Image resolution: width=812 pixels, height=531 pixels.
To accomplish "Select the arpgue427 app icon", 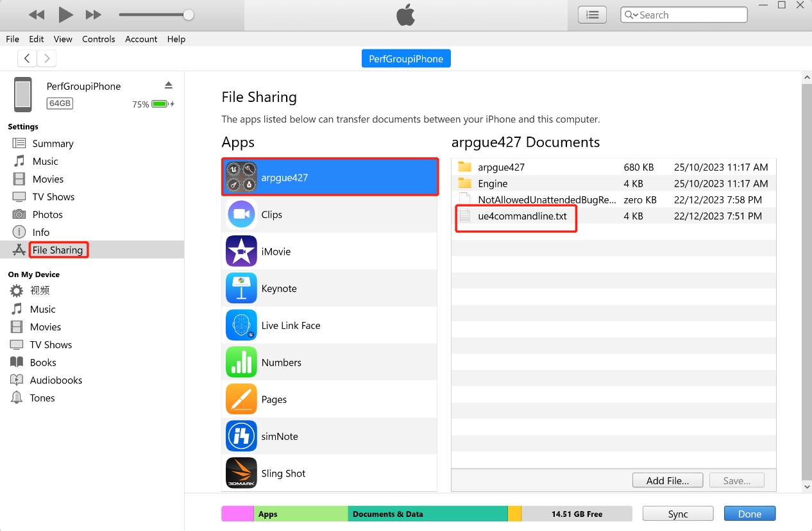I will point(241,177).
